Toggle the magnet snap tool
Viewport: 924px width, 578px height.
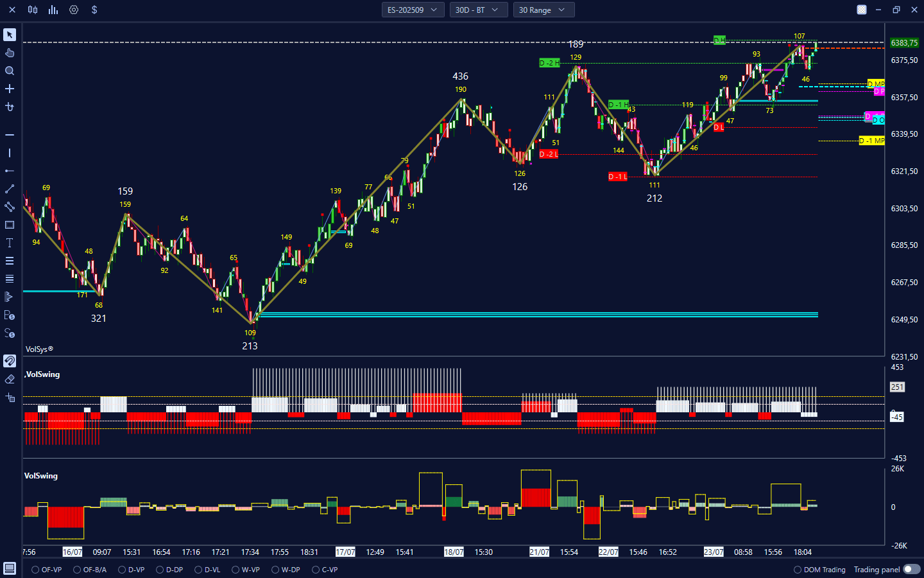[10, 361]
